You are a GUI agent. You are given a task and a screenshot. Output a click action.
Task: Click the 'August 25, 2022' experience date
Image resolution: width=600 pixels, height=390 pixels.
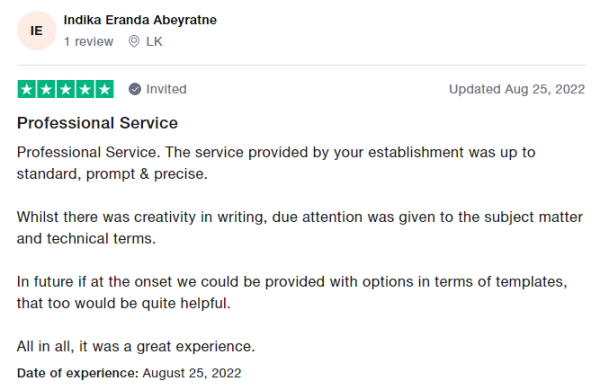pos(192,373)
